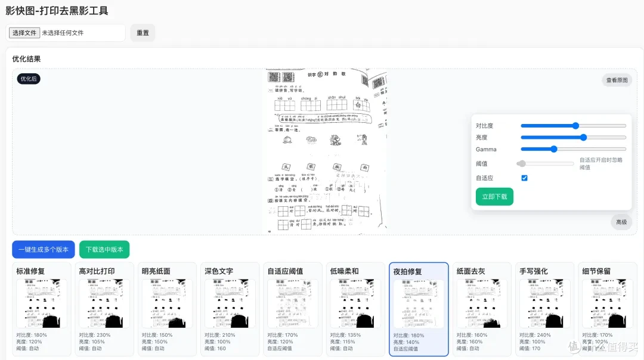Select the 自适应阈值 preset thumbnail
Image resolution: width=644 pixels, height=360 pixels.
click(293, 303)
